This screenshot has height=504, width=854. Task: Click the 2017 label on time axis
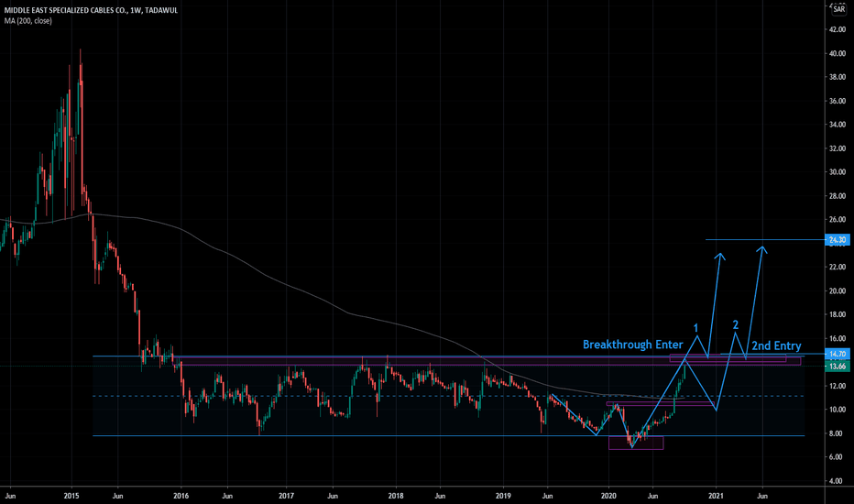point(287,496)
